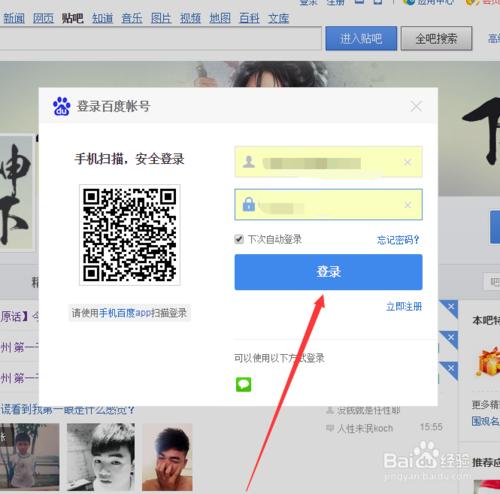Open the 手机百度app link
Screen dimensions: 500x494
pyautogui.click(x=125, y=313)
